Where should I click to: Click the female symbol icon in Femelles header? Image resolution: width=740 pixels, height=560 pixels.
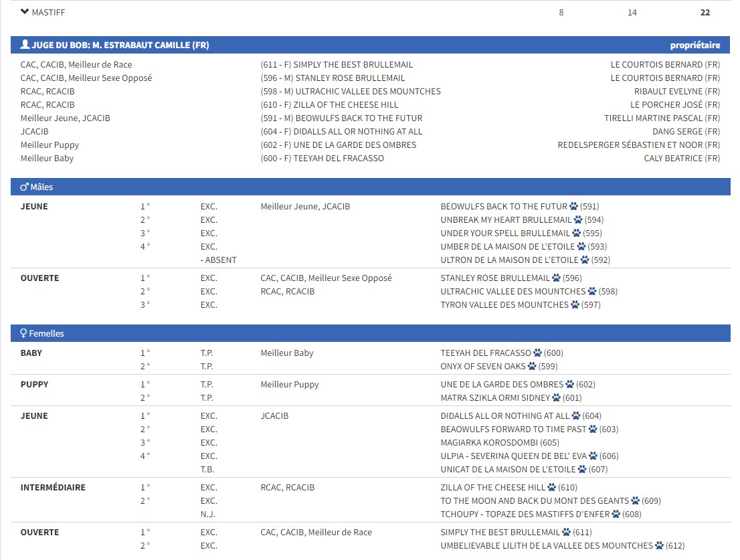[x=23, y=334]
